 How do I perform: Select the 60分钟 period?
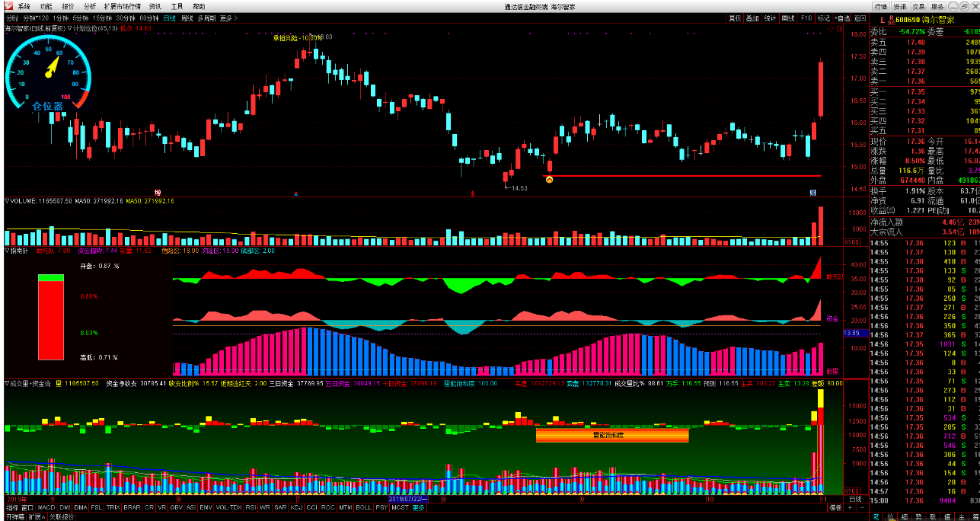(149, 18)
